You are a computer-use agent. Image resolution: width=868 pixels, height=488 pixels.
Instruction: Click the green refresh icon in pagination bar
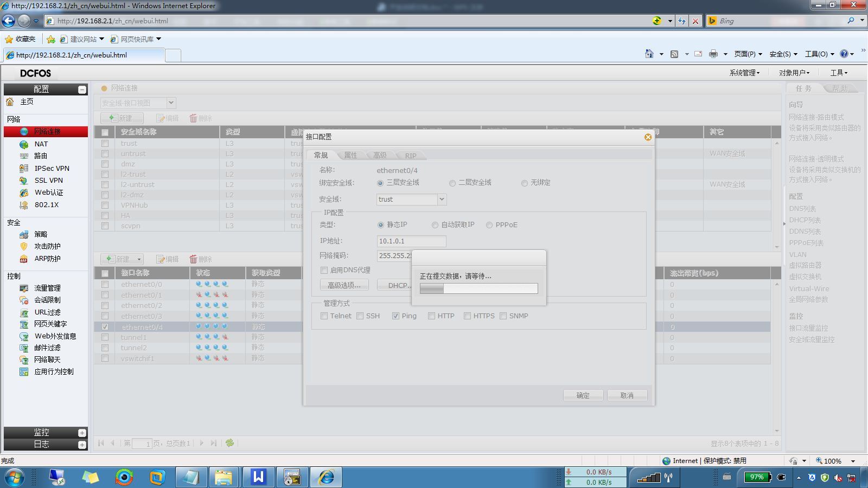(230, 443)
